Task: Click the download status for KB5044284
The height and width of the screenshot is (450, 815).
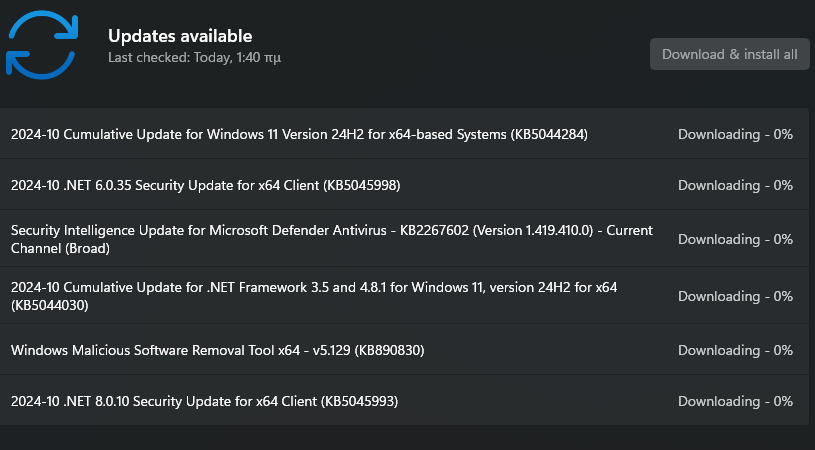Action: coord(735,134)
